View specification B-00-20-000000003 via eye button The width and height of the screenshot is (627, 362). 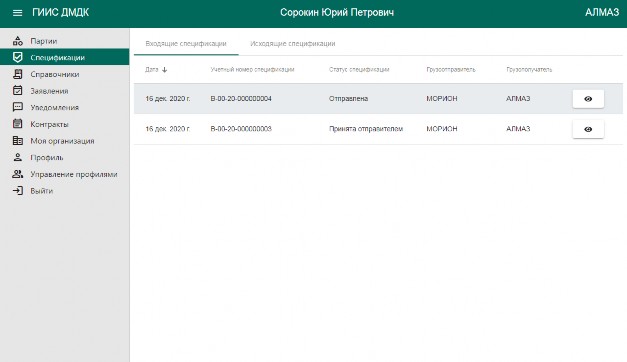pyautogui.click(x=588, y=129)
